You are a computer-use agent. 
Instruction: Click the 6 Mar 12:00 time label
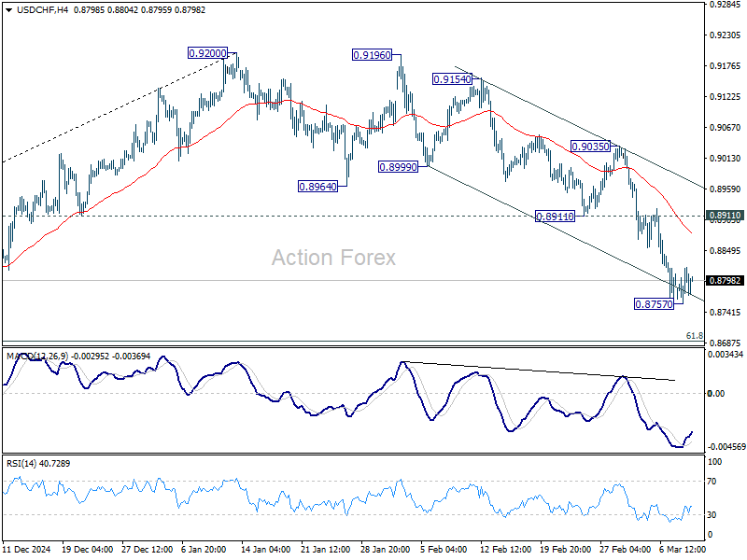(683, 549)
